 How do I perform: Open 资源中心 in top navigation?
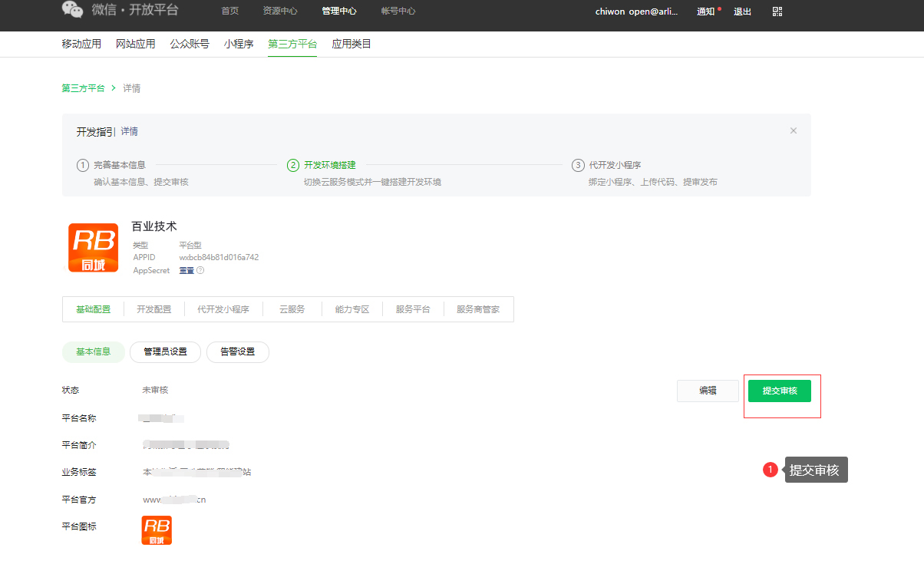(x=279, y=11)
